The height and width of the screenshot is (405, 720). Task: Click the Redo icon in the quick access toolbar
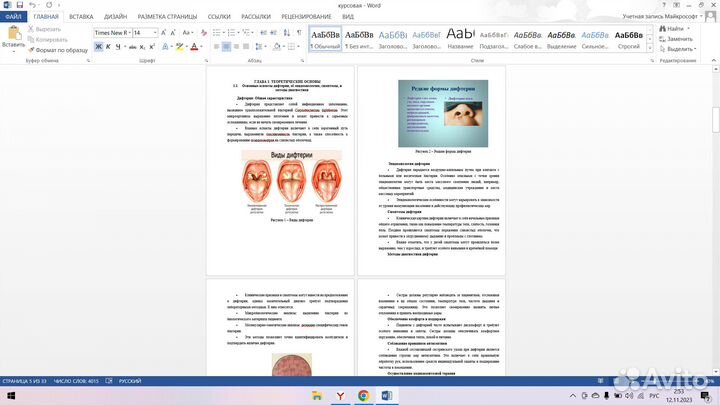click(49, 5)
